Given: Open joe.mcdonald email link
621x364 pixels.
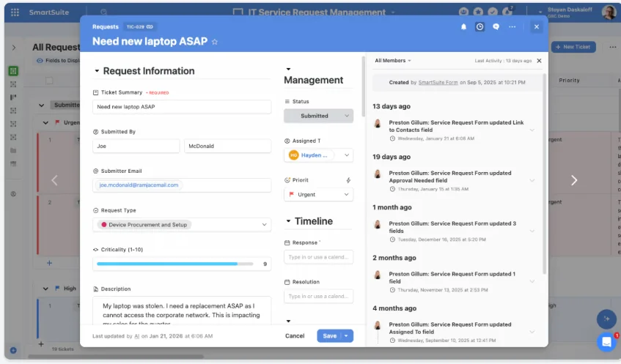Looking at the screenshot, I should (x=139, y=185).
